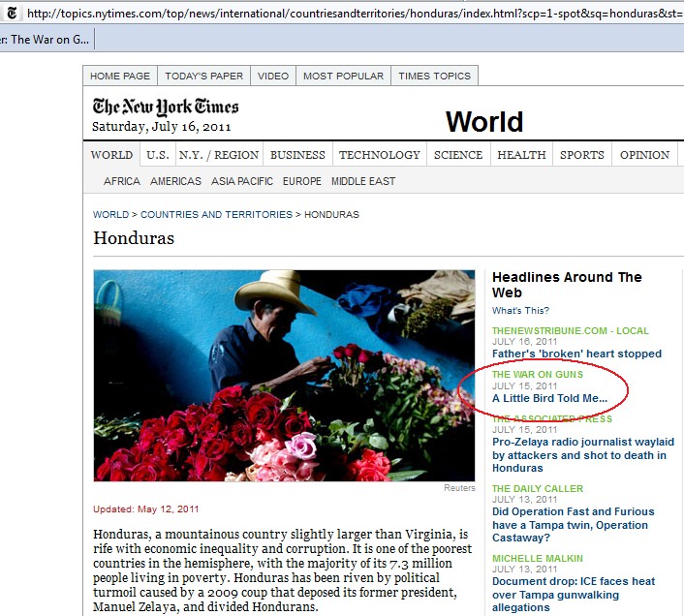Screen dimensions: 684x616
Task: Open TODAY'S PAPER tab
Action: click(x=203, y=76)
